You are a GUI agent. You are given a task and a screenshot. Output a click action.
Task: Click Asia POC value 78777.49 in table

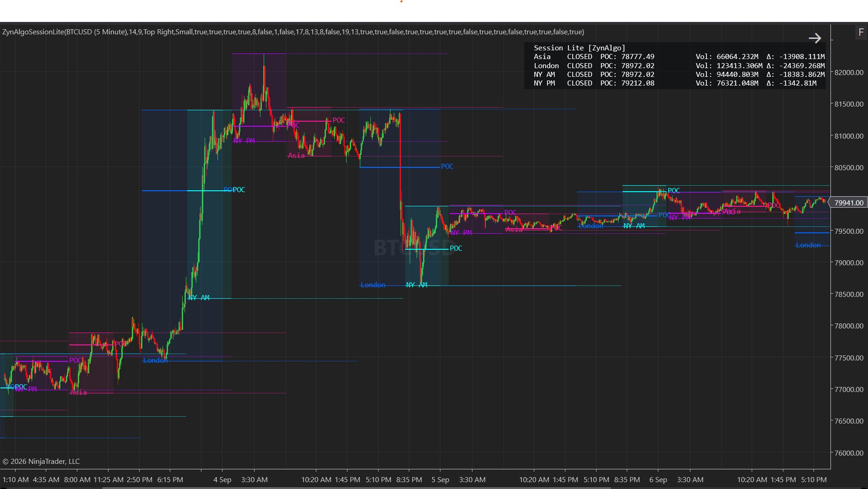637,57
